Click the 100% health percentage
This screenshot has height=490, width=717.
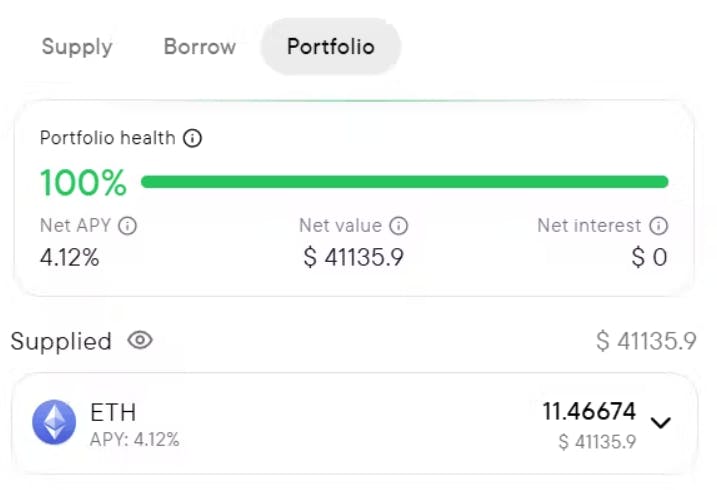coord(83,183)
